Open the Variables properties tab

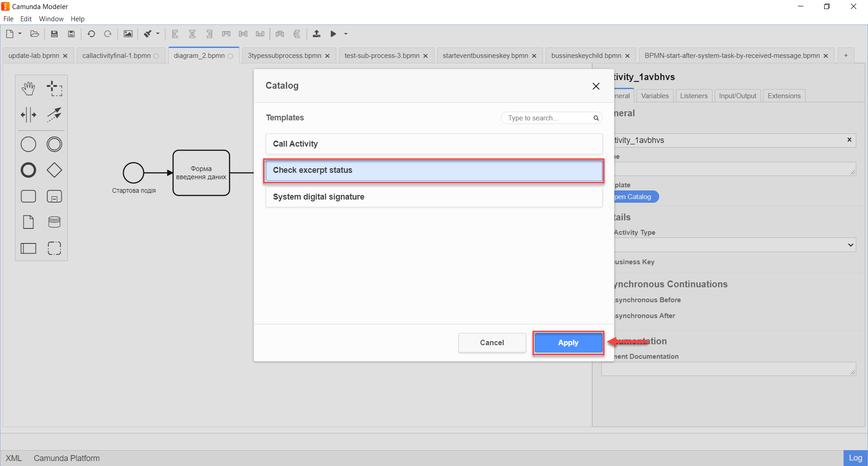(x=655, y=96)
